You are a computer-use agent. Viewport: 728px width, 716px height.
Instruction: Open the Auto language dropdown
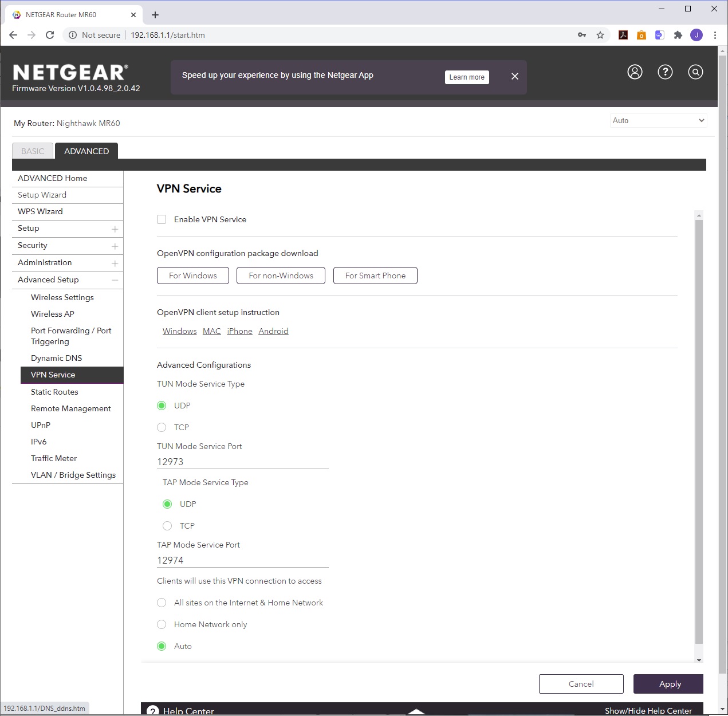click(658, 120)
